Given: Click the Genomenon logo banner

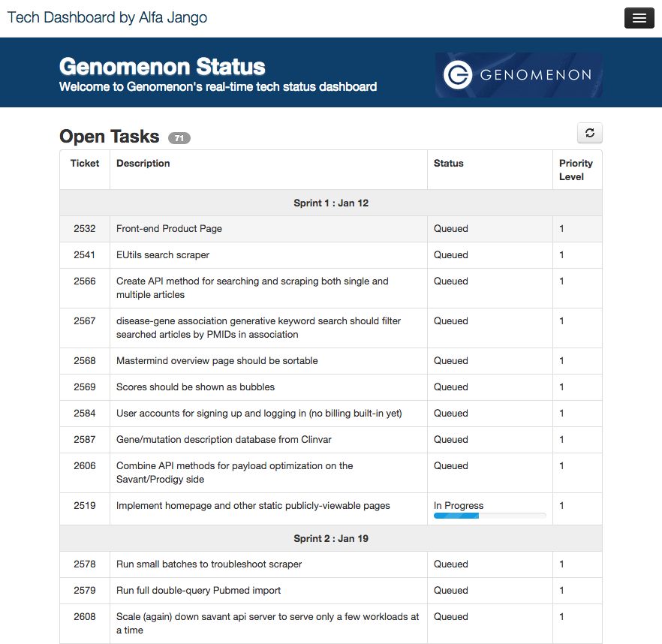Looking at the screenshot, I should [x=519, y=75].
